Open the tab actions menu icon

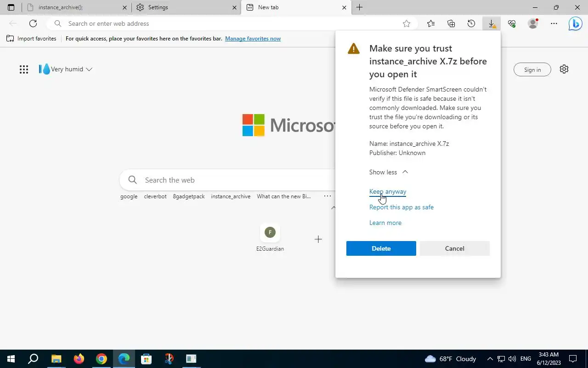(11, 7)
